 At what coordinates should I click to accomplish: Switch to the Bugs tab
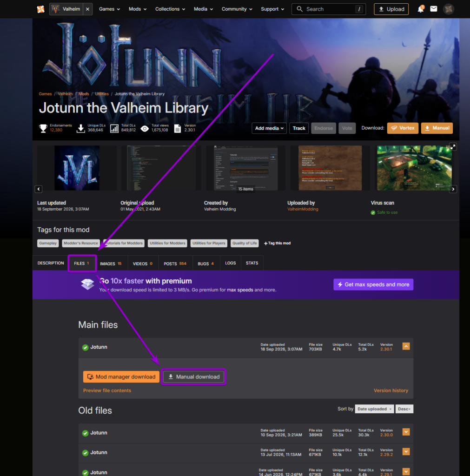(206, 264)
